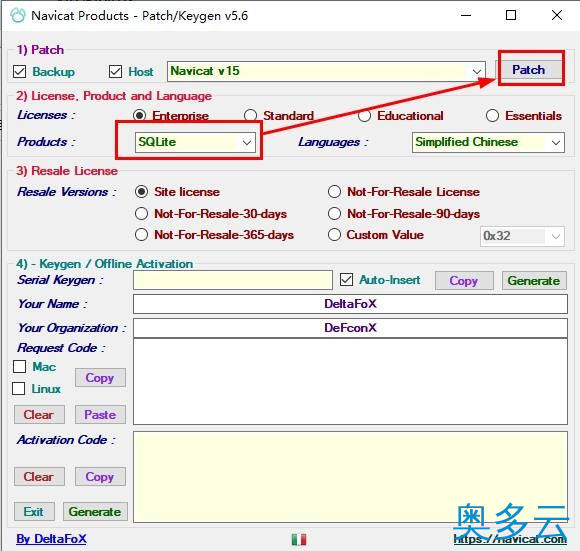The width and height of the screenshot is (580, 551).
Task: Copy the serial key with Copy button
Action: [464, 281]
